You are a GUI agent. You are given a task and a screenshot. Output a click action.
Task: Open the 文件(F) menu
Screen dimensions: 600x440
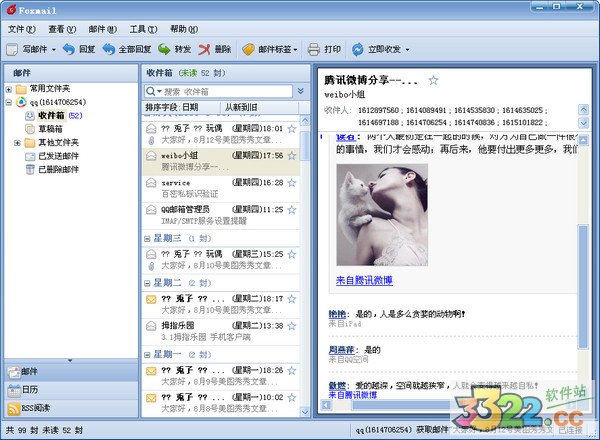point(22,29)
